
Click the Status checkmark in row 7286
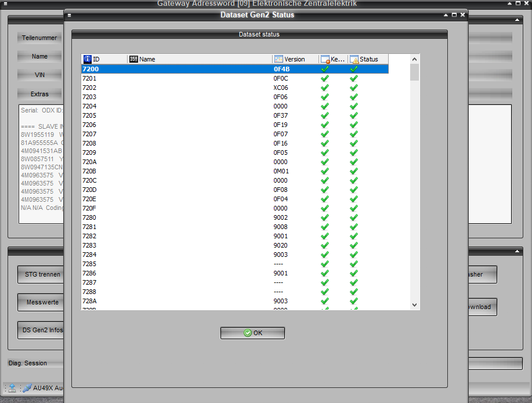[x=354, y=273]
